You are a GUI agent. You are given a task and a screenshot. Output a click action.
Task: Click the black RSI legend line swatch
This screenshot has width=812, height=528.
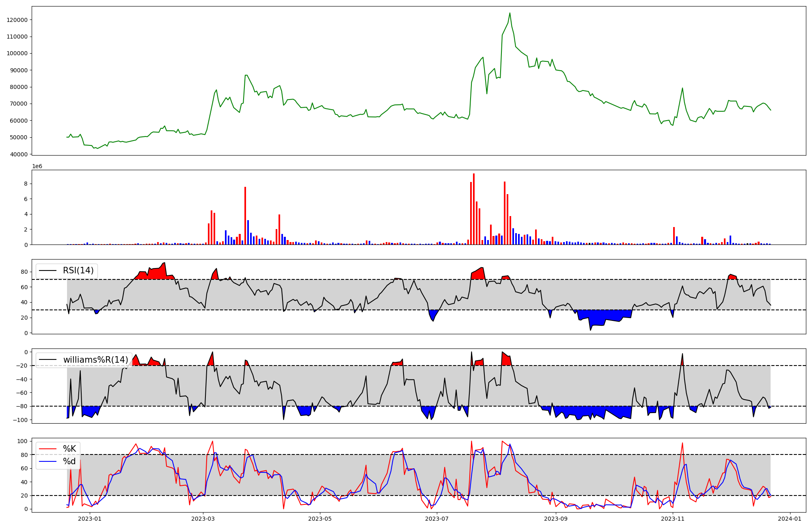pos(48,270)
